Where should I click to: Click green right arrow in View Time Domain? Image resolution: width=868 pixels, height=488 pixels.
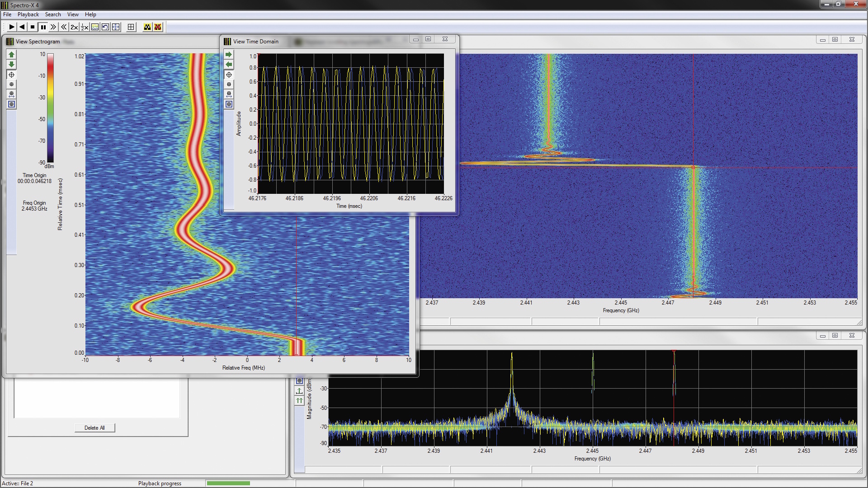pyautogui.click(x=229, y=55)
